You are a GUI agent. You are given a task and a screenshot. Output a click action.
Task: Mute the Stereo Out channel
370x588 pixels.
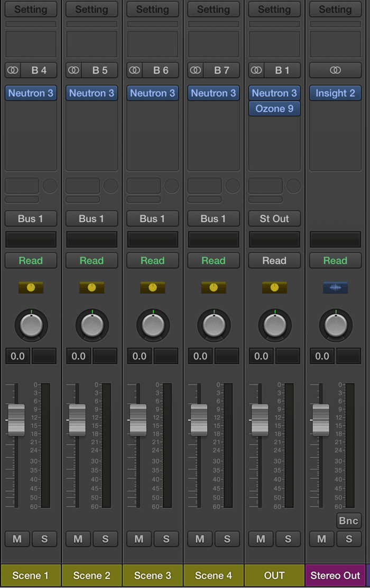[x=322, y=539]
